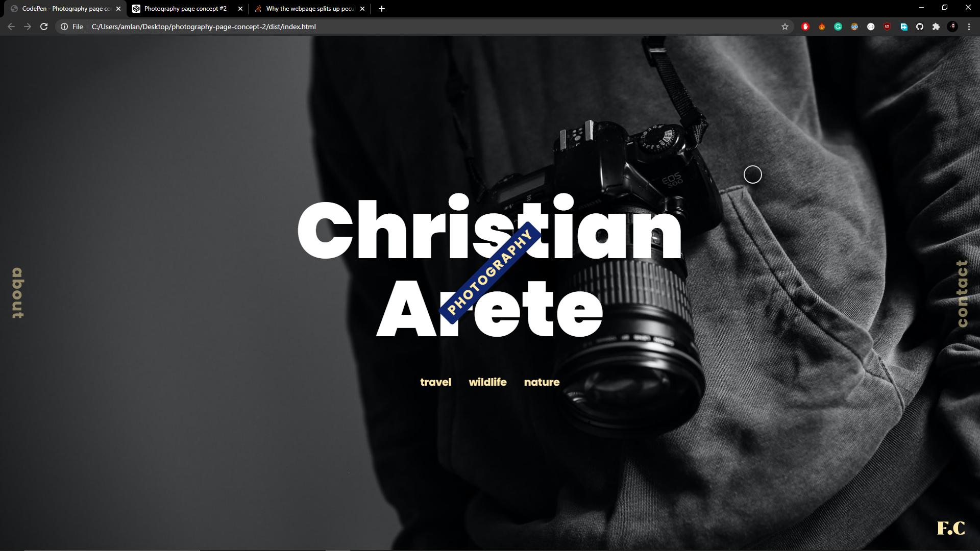The image size is (980, 551).
Task: Click the F.C logo in the corner
Action: [x=951, y=528]
